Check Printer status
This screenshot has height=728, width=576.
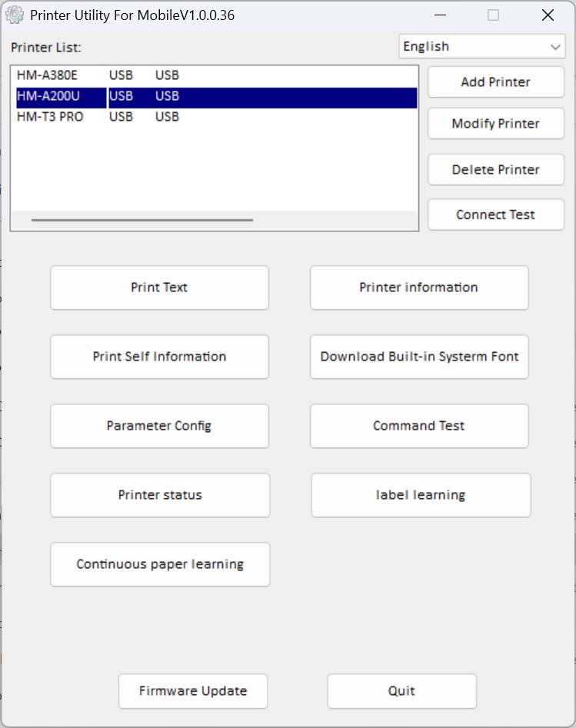[160, 495]
